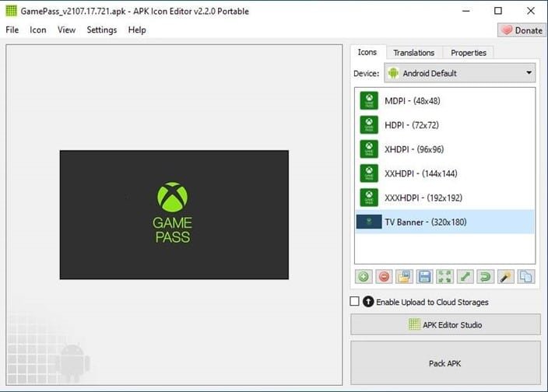Open the File menu

[x=12, y=30]
